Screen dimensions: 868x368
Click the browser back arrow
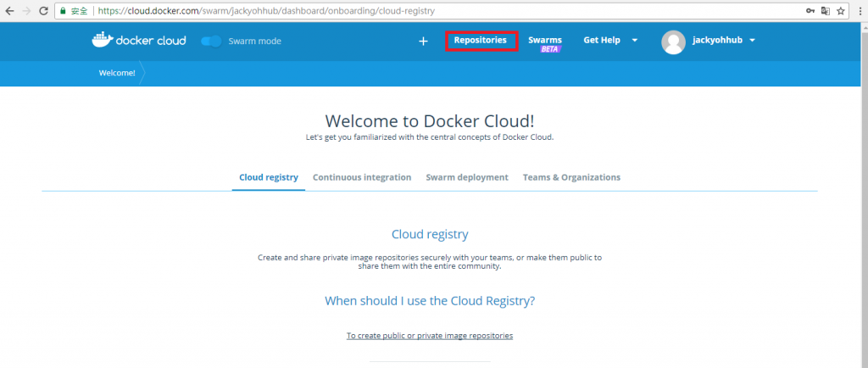coord(9,11)
